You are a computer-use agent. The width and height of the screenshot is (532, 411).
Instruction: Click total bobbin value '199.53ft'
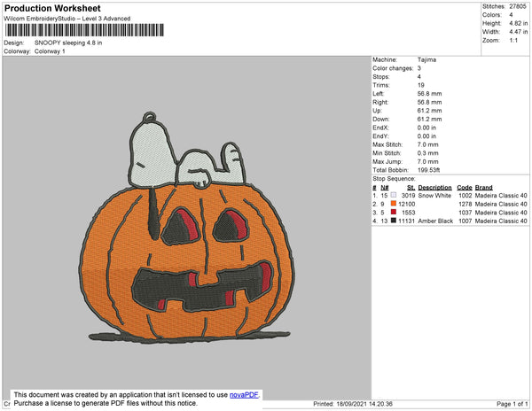(428, 170)
